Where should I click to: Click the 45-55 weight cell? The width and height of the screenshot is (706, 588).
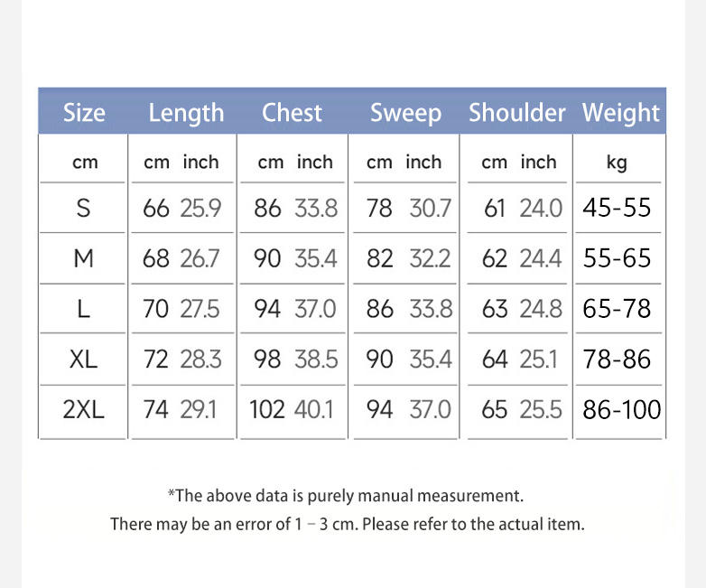617,208
